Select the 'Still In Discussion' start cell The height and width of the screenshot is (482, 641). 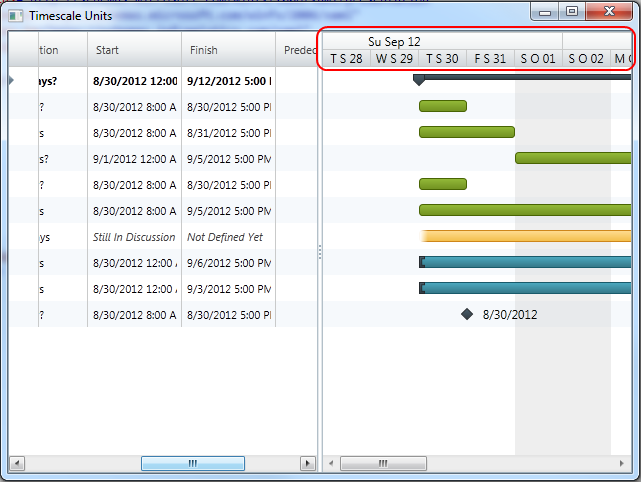click(x=133, y=237)
